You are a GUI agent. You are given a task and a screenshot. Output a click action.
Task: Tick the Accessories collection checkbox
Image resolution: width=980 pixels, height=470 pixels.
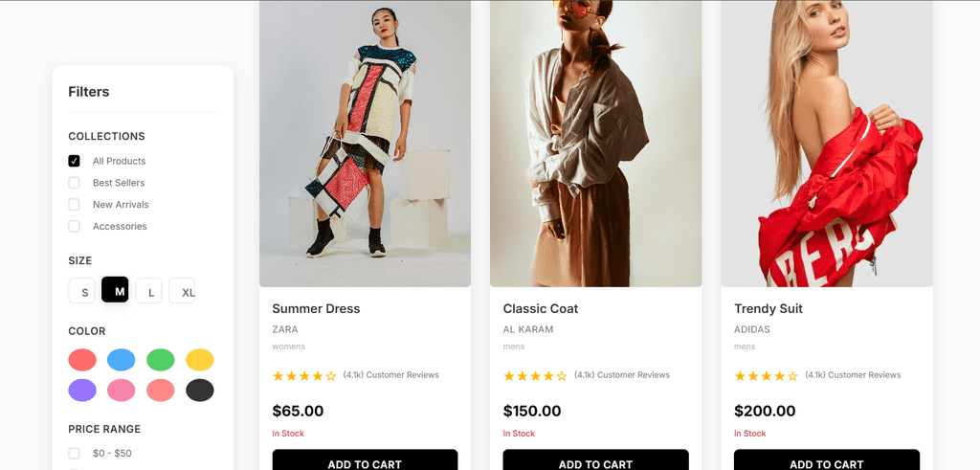pos(75,227)
